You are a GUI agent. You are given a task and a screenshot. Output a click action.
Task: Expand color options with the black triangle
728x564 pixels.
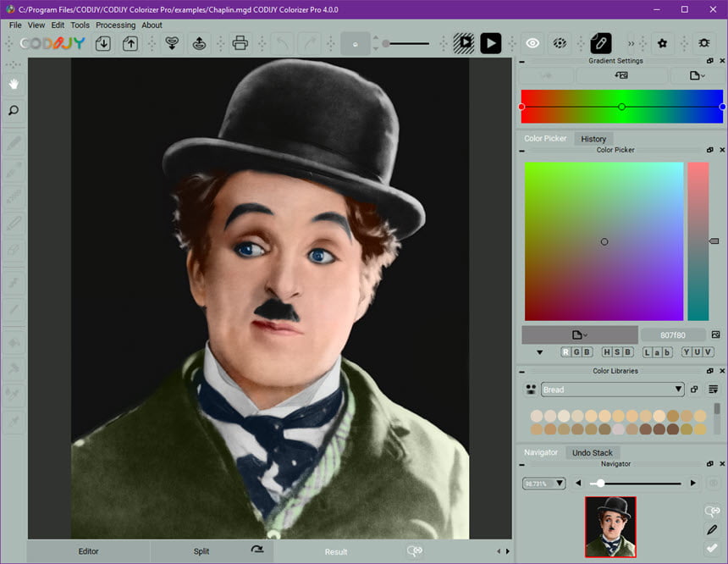pyautogui.click(x=539, y=352)
